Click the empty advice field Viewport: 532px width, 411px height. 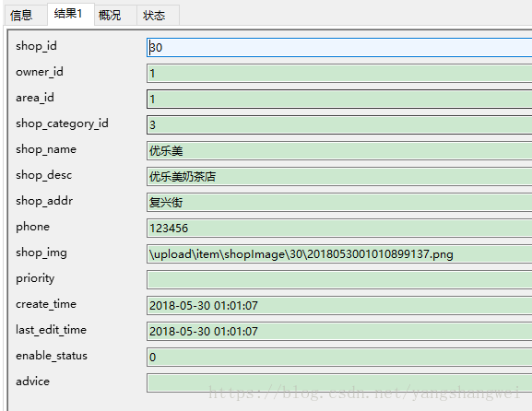[339, 382]
